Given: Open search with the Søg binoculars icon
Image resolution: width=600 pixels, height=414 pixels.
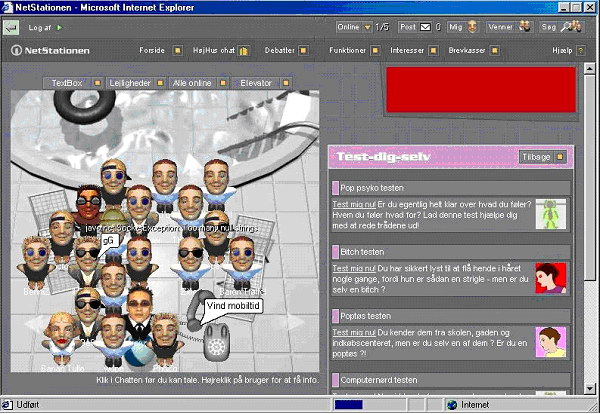Looking at the screenshot, I should tap(574, 27).
